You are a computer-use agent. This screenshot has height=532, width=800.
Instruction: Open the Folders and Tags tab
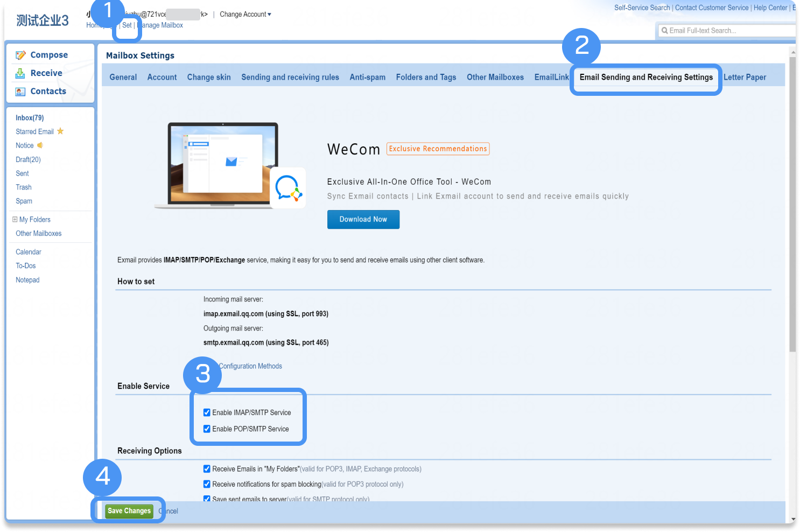point(426,77)
